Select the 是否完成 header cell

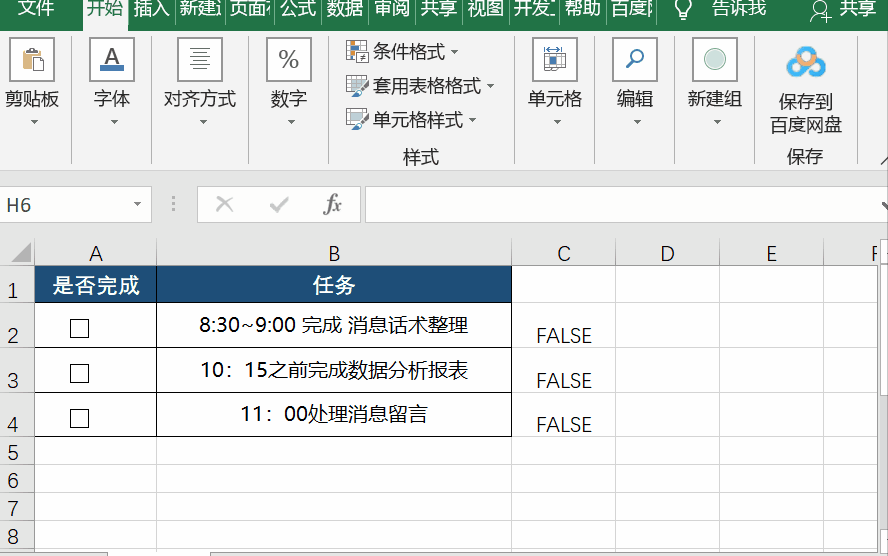coord(96,284)
